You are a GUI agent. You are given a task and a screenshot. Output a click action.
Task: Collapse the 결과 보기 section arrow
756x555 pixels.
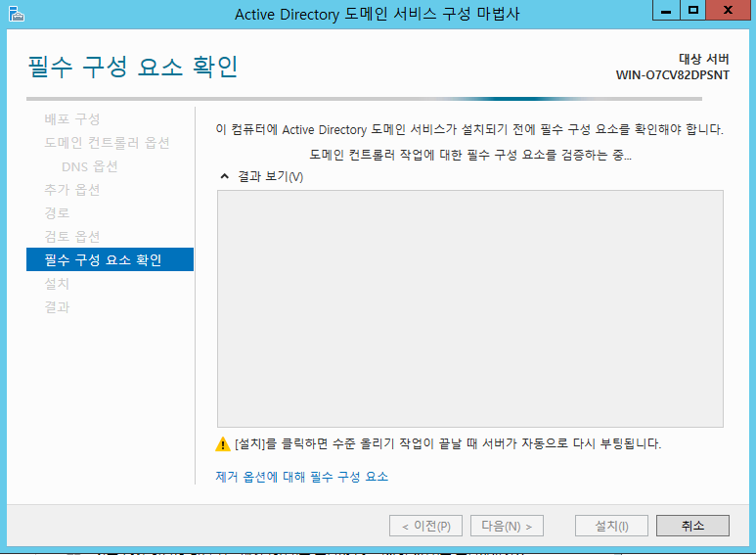click(x=224, y=176)
